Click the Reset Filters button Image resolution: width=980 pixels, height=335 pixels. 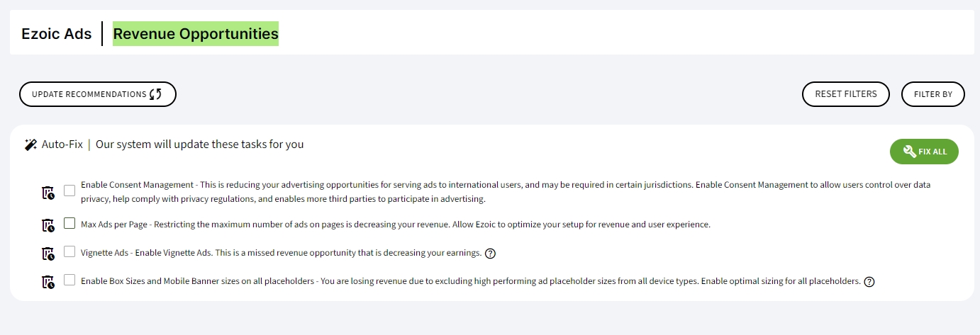[x=846, y=94]
